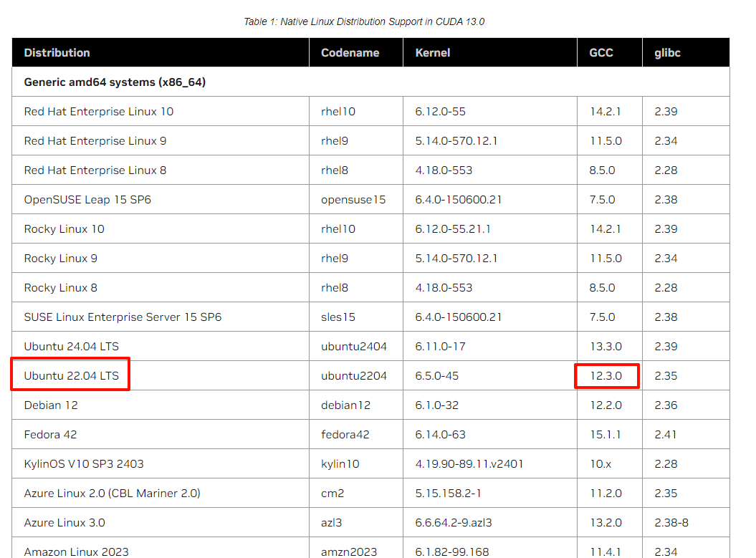Click glibc value '2.36' for Debian 12
Viewport: 756px width, 558px height.
coord(666,405)
